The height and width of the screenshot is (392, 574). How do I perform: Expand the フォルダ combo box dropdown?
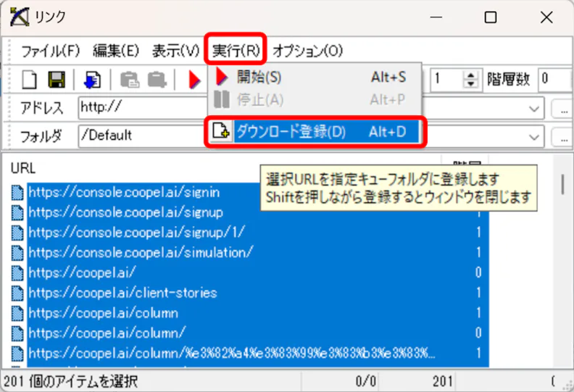(x=534, y=137)
